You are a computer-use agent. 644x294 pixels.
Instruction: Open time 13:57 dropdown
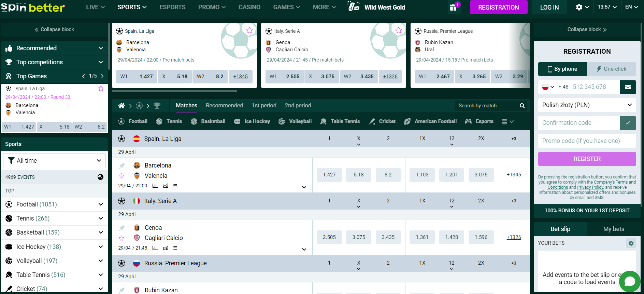click(607, 7)
